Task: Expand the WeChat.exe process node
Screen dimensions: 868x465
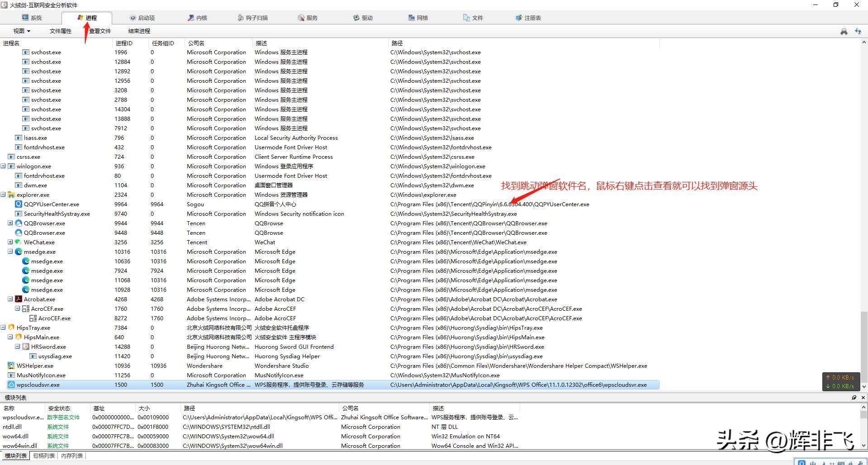Action: tap(10, 242)
